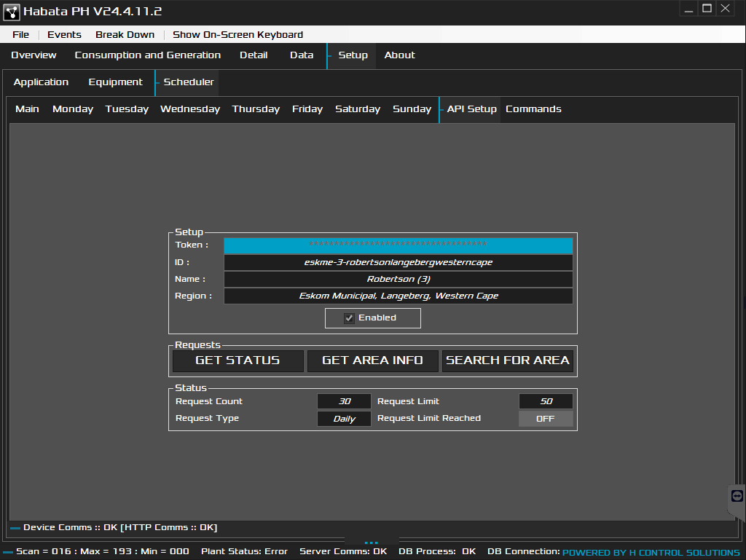Click the DB Connection status label
The image size is (746, 560).
[523, 551]
